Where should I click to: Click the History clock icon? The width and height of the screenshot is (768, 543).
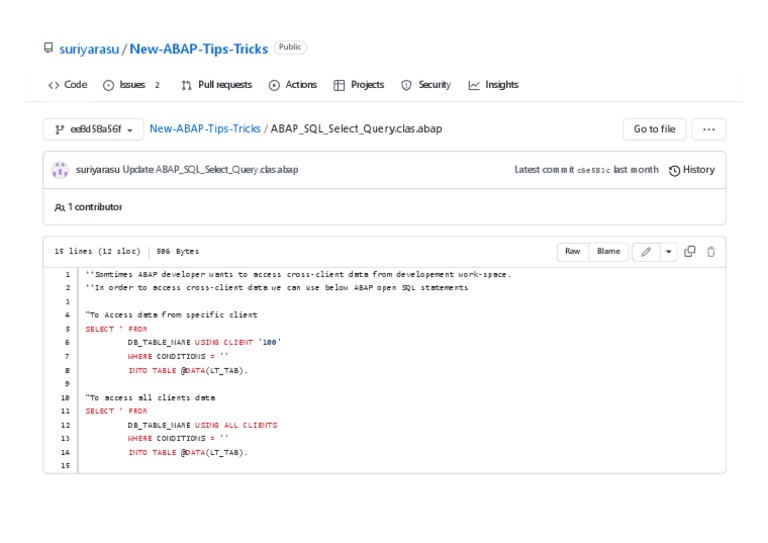click(x=675, y=170)
